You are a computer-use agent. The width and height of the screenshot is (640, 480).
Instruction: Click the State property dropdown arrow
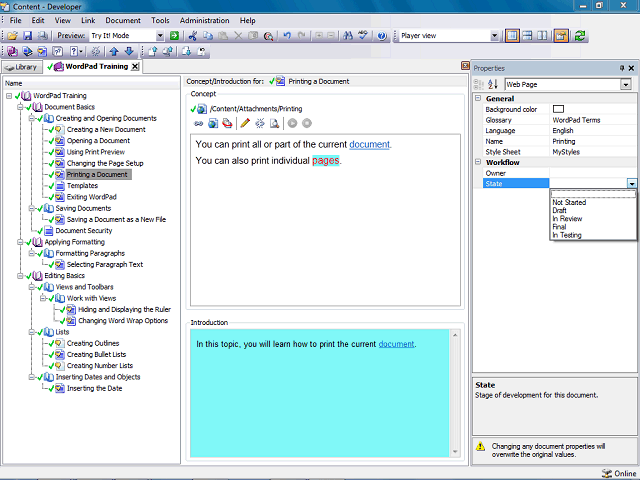[x=632, y=184]
